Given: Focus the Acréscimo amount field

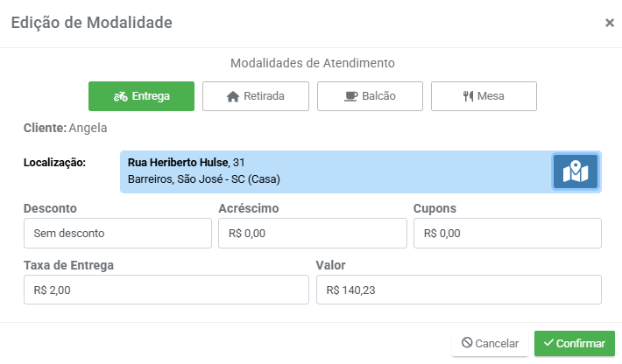Looking at the screenshot, I should [312, 234].
